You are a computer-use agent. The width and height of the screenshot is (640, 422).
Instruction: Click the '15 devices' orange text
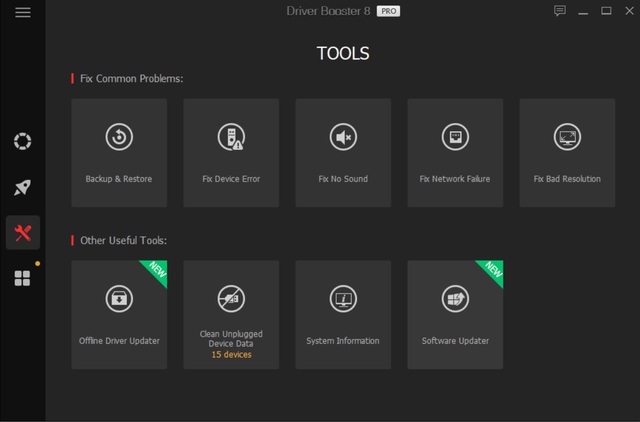pyautogui.click(x=231, y=355)
